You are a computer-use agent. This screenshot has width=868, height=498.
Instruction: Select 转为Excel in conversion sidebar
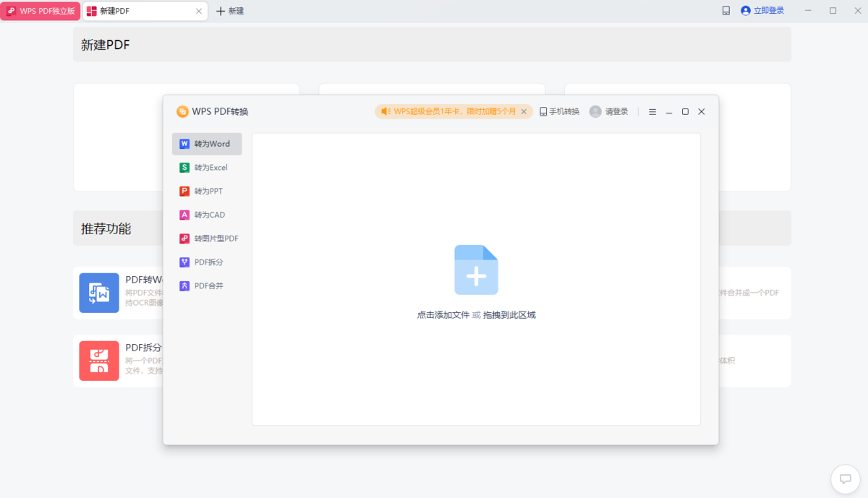pos(207,168)
